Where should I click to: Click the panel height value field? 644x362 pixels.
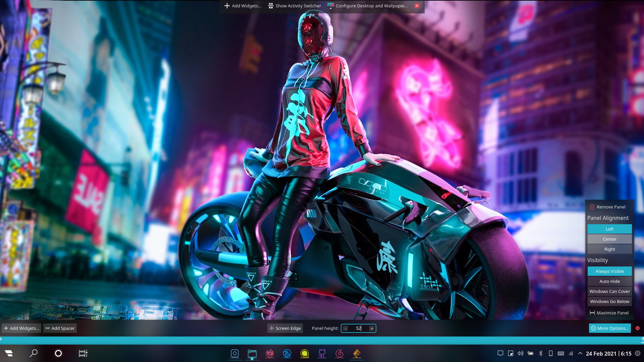pyautogui.click(x=359, y=328)
